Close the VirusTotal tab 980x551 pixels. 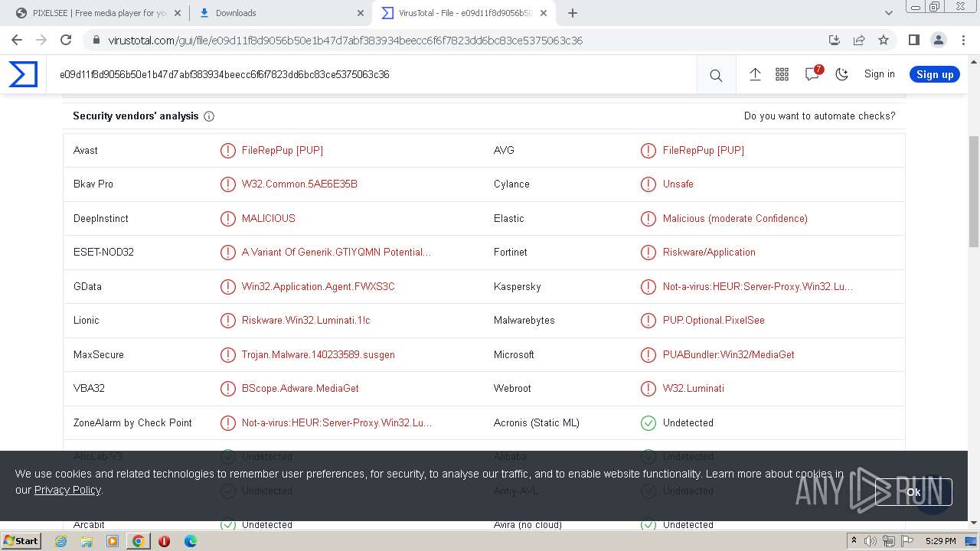tap(544, 13)
